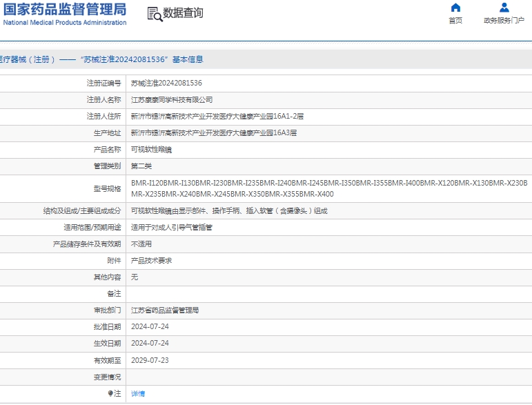Open the 数据查询 search icon
532x405 pixels.
point(155,14)
